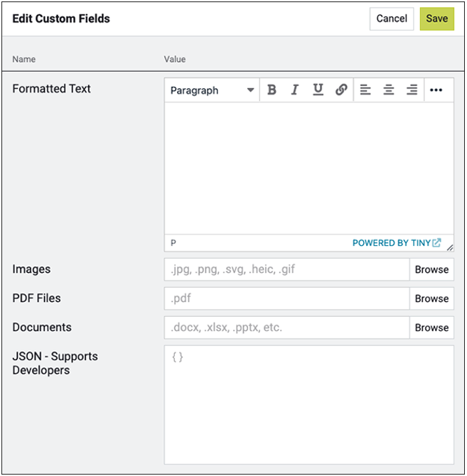Viewport: 467px width, 476px height.
Task: Apply italic formatting in editor
Action: pyautogui.click(x=294, y=90)
